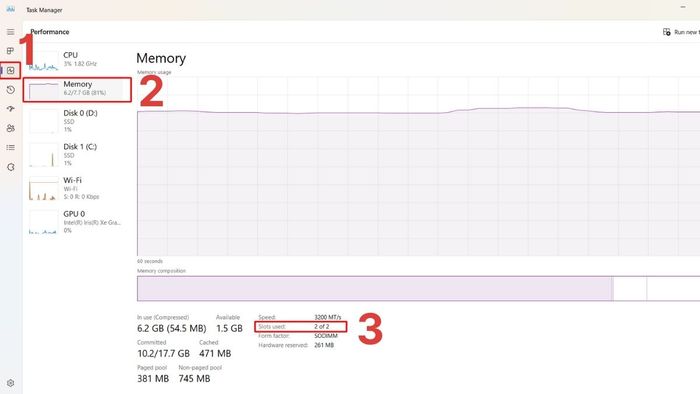Screen dimensions: 700x394
Task: Open the Performance page icon
Action: coord(10,71)
